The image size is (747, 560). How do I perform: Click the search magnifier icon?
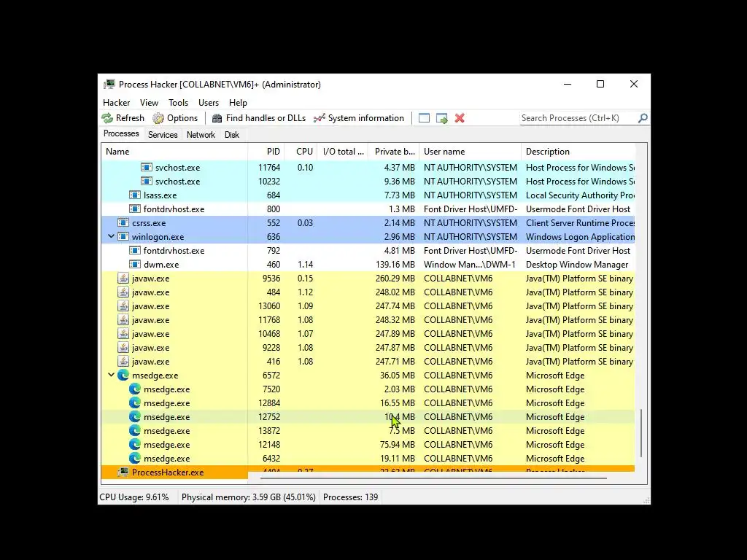point(643,117)
